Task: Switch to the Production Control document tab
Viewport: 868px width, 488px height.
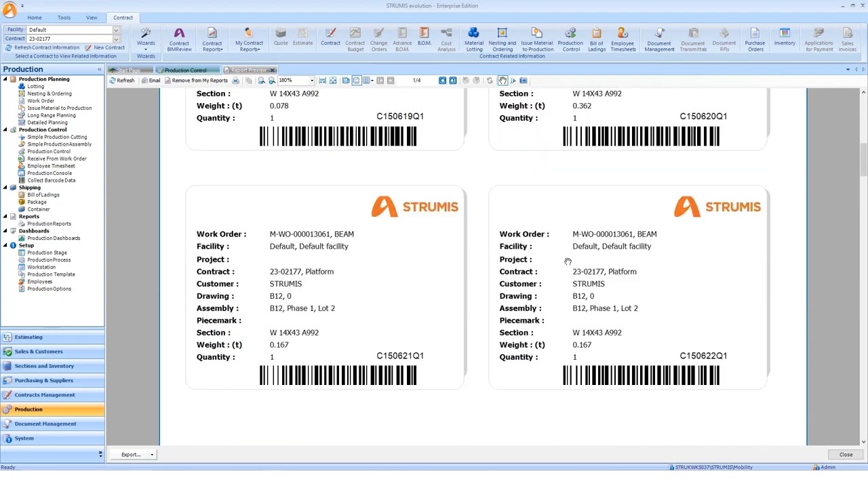Action: (186, 70)
